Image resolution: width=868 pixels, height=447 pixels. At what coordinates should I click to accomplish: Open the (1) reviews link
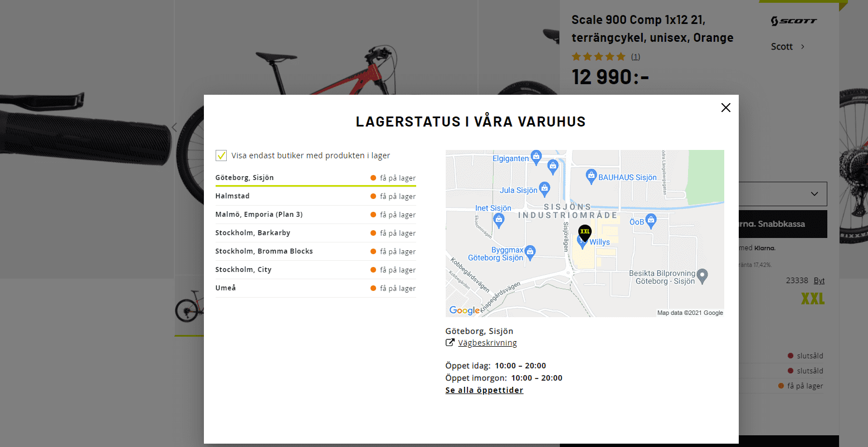click(x=636, y=57)
